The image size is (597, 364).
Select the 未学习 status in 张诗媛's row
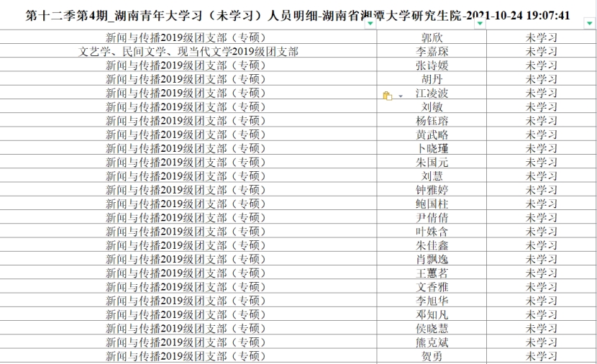541,65
